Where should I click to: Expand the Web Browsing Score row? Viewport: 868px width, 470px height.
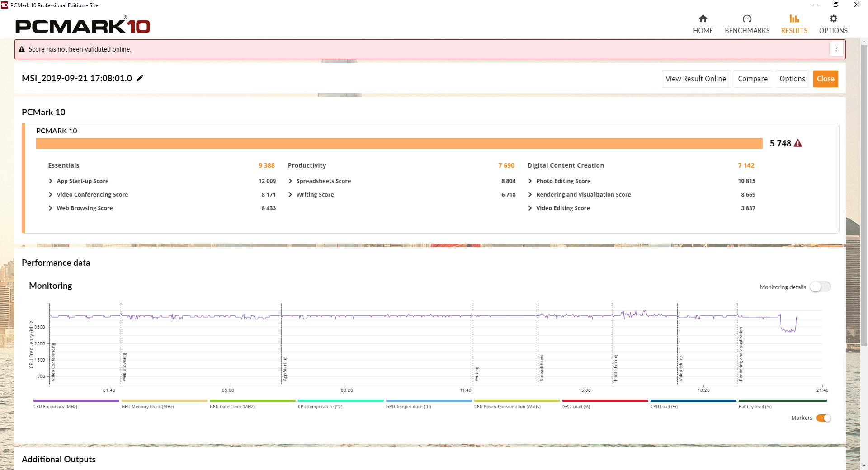pyautogui.click(x=50, y=208)
